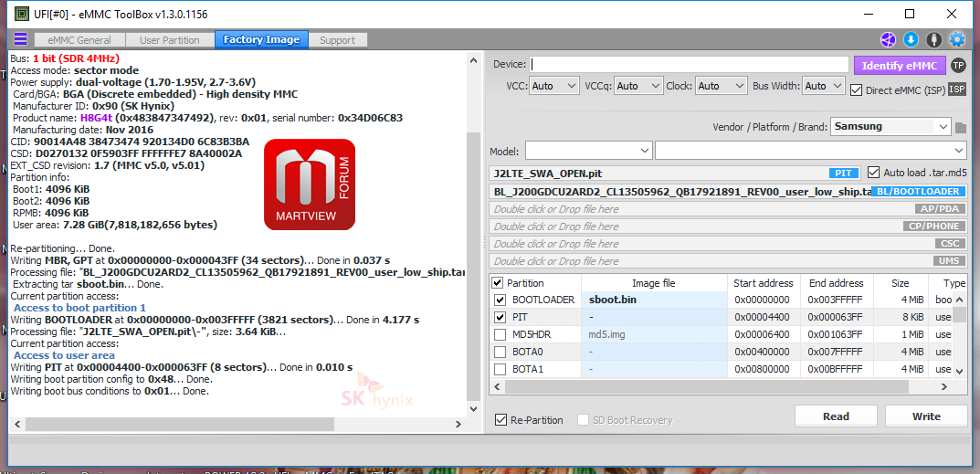The image size is (980, 474).
Task: Uncheck the PIT partition checkbox
Action: click(500, 317)
